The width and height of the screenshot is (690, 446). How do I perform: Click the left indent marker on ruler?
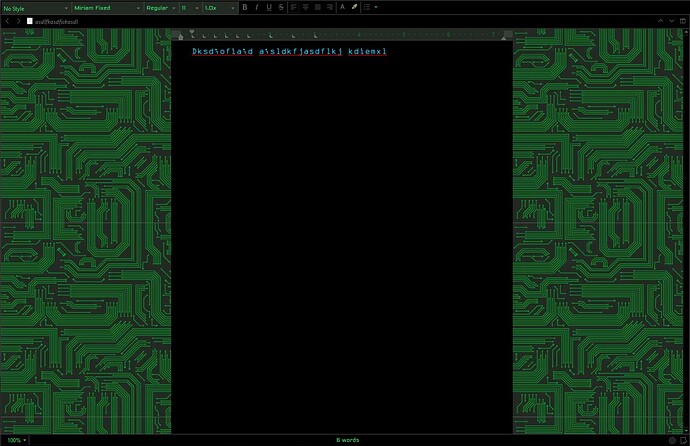[x=181, y=38]
